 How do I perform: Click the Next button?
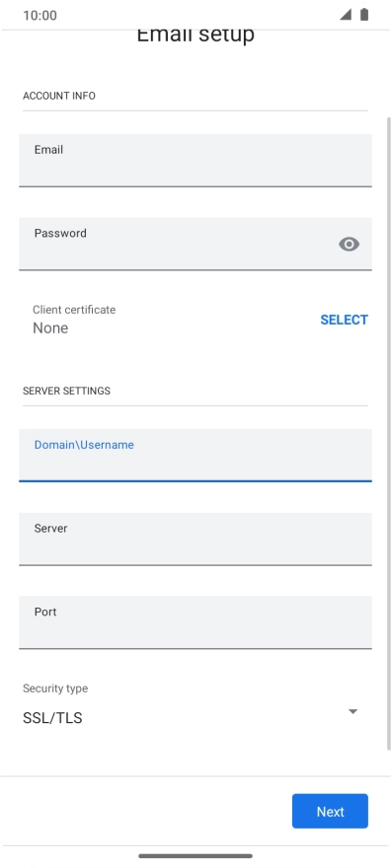[x=330, y=811]
